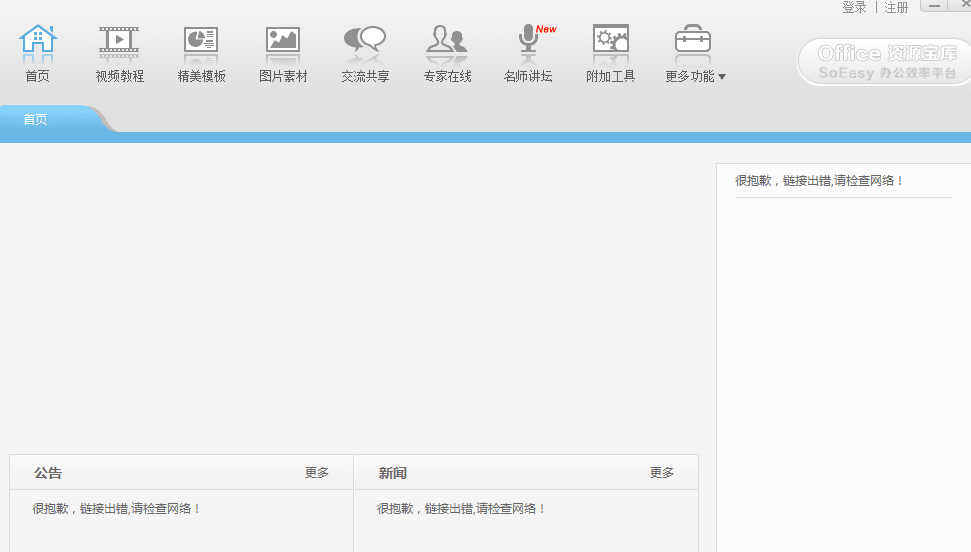Screen dimensions: 971x552
Task: Switch to the 首页 tab
Action: 36,119
